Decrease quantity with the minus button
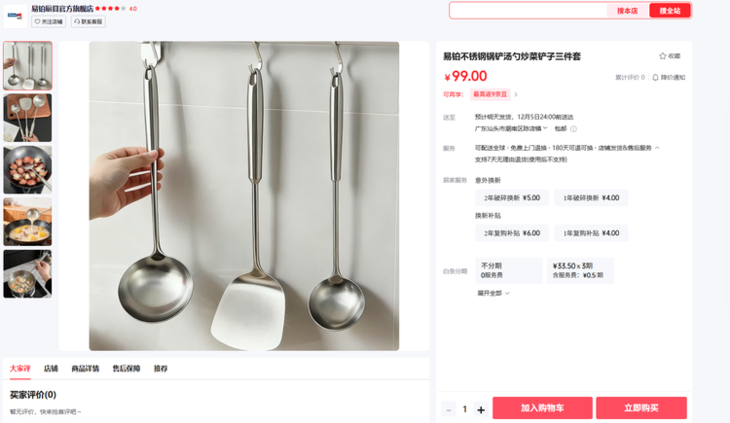 (449, 410)
